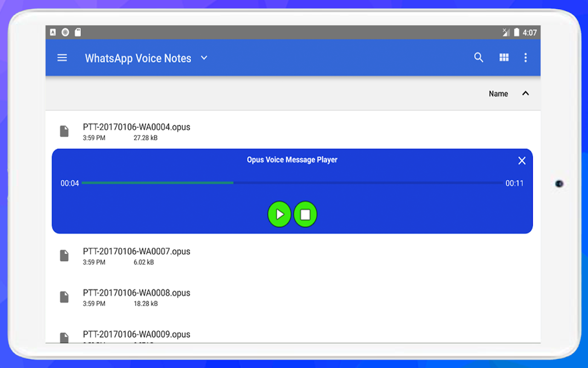Reverse sort order with the up arrow
Screen dimensions: 588x368
pos(526,93)
